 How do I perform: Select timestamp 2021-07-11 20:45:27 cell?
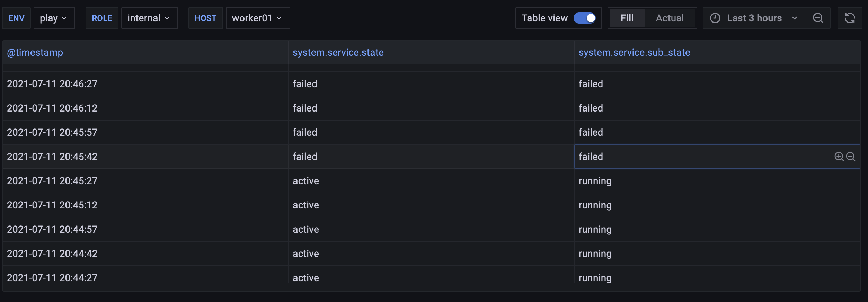point(145,181)
